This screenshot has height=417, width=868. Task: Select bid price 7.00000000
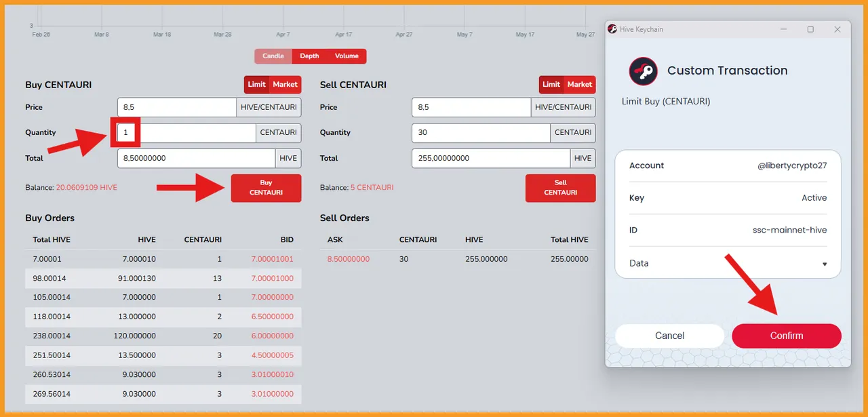click(x=273, y=297)
